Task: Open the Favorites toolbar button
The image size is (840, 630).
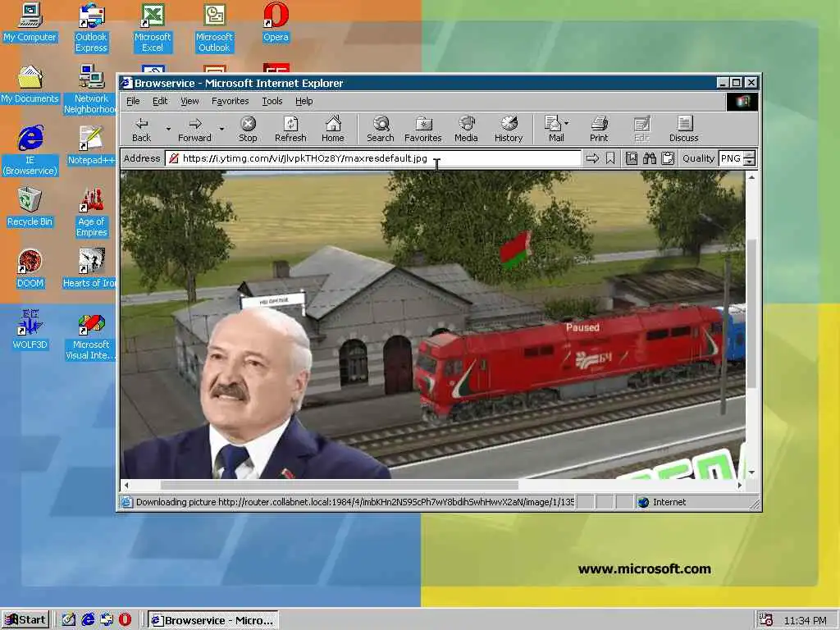Action: click(x=422, y=129)
